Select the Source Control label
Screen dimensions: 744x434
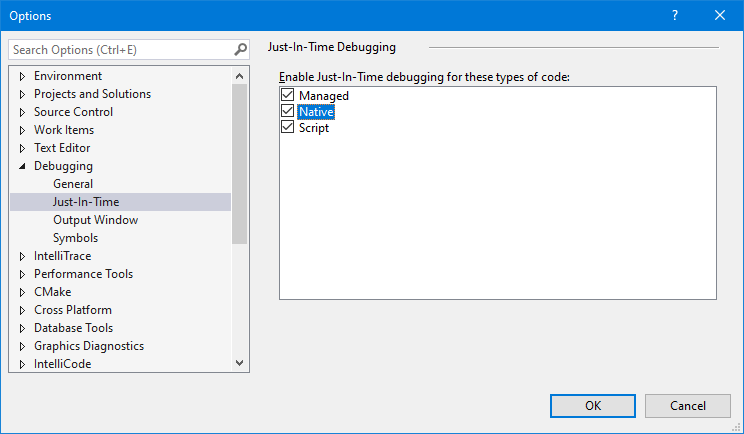click(74, 112)
